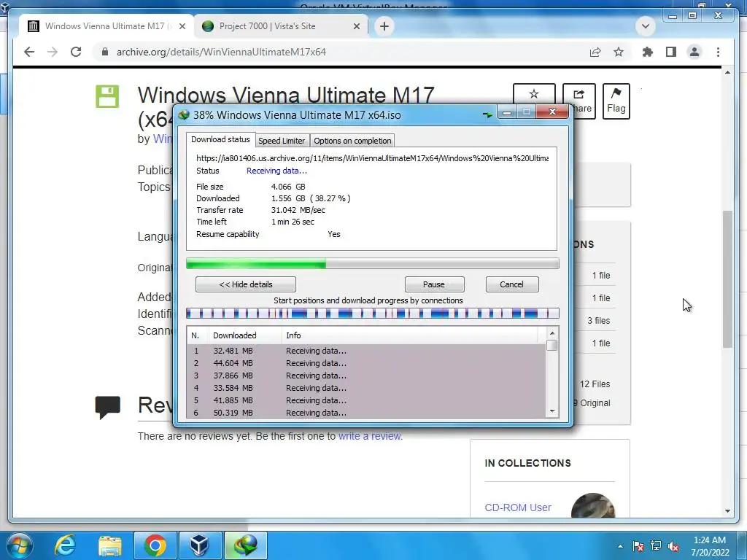Go back in Chrome browser
The height and width of the screenshot is (560, 747).
tap(29, 52)
